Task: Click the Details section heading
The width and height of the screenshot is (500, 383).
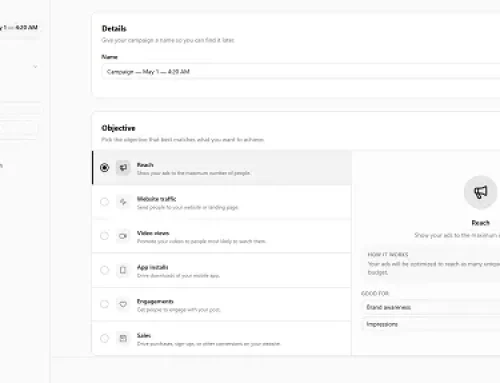Action: [114, 29]
